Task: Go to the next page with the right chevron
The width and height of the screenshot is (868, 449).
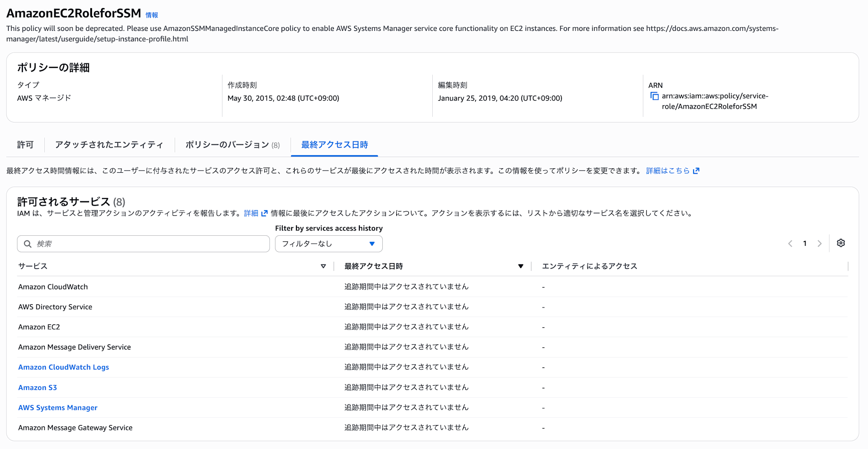Action: point(819,244)
